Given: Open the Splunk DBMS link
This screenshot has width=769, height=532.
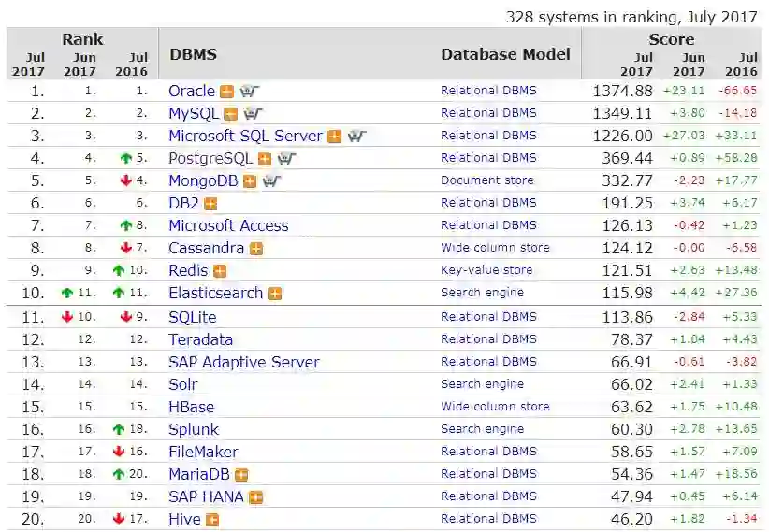Looking at the screenshot, I should (193, 429).
